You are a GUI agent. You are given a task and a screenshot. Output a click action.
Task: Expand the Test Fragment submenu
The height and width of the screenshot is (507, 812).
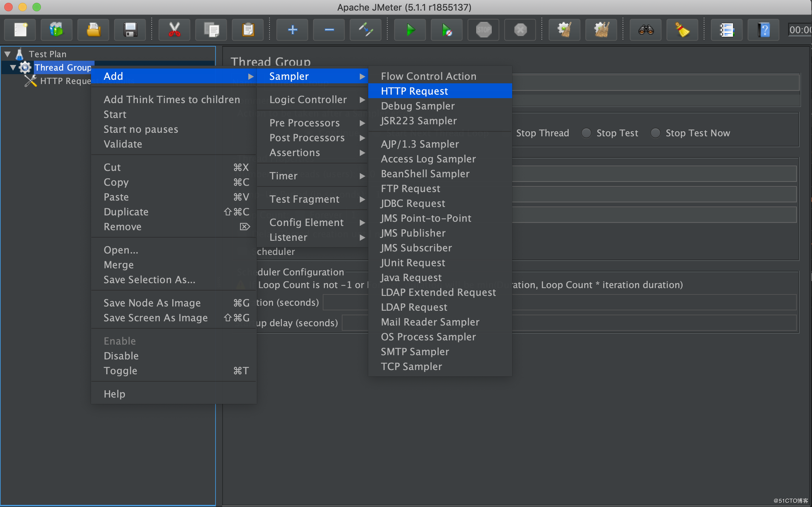pyautogui.click(x=313, y=199)
